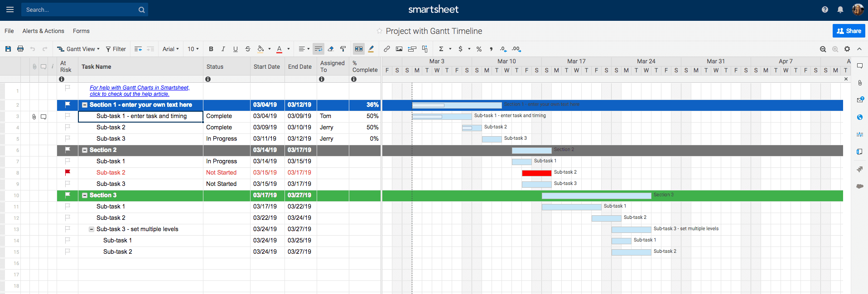Click the Start Date column header

click(267, 66)
